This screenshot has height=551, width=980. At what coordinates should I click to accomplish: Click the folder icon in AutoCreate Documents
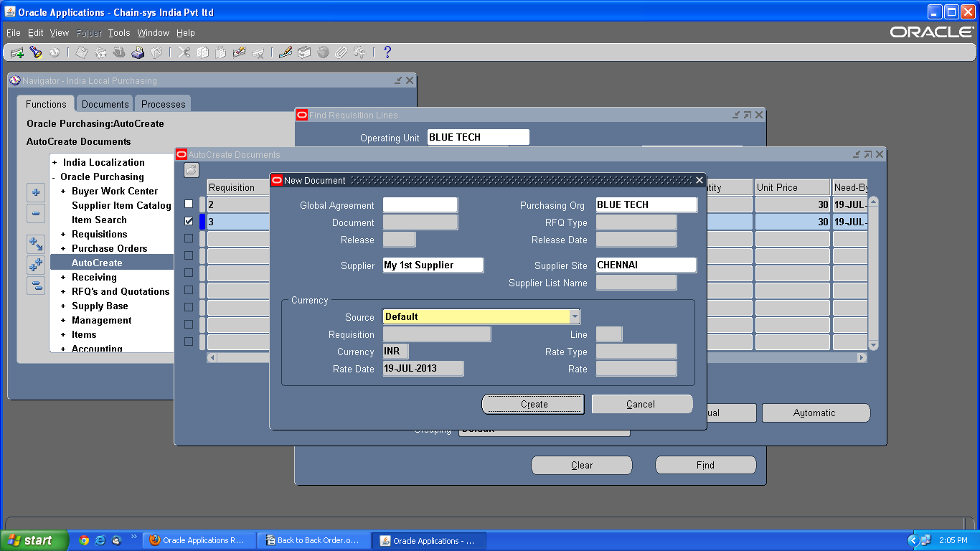(x=192, y=170)
